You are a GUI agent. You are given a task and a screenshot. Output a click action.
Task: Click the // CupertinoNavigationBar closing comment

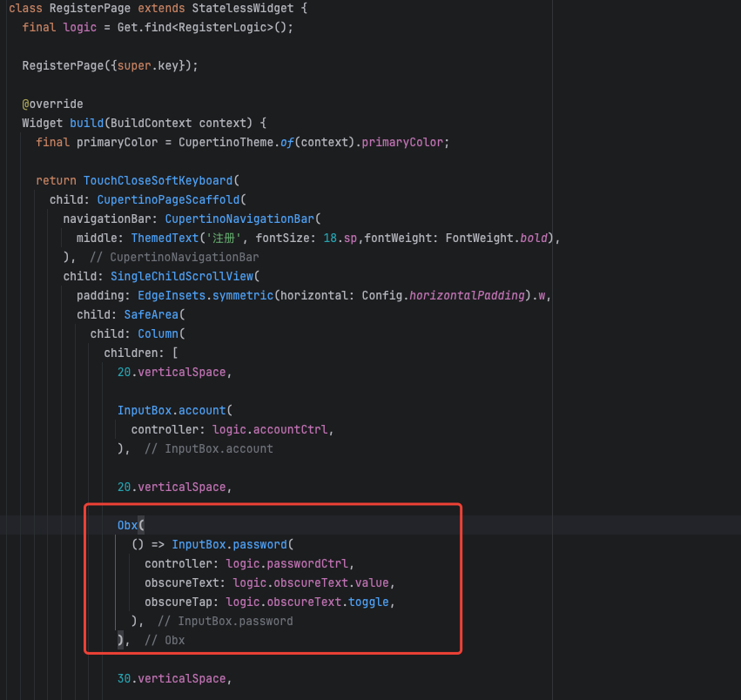[x=174, y=257]
